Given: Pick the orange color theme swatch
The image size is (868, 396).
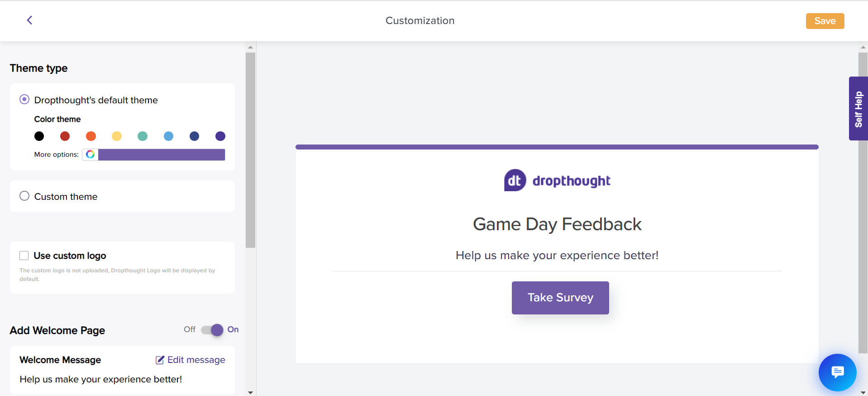Looking at the screenshot, I should point(91,136).
